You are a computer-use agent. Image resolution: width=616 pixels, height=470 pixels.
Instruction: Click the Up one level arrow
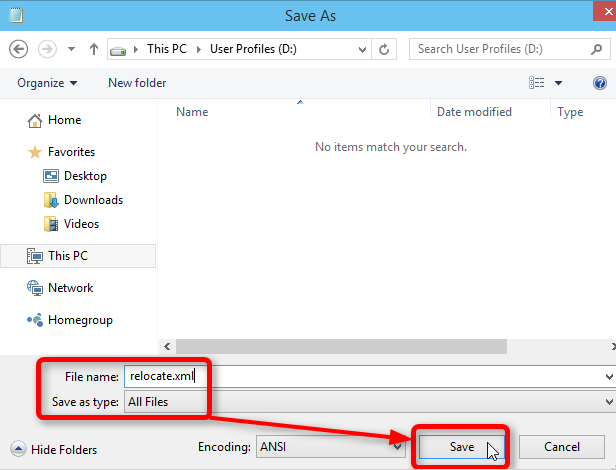click(93, 48)
